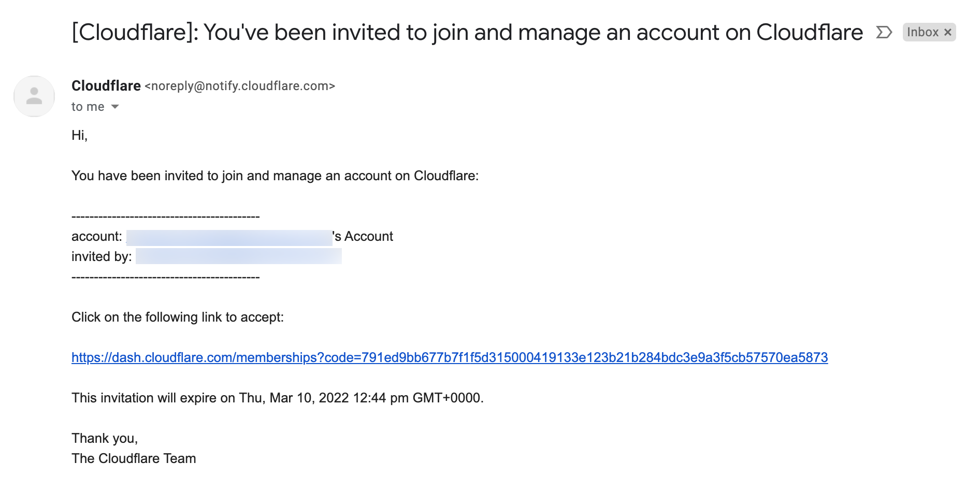Click the "to me" recipient text
The width and height of the screenshot is (980, 492).
88,107
